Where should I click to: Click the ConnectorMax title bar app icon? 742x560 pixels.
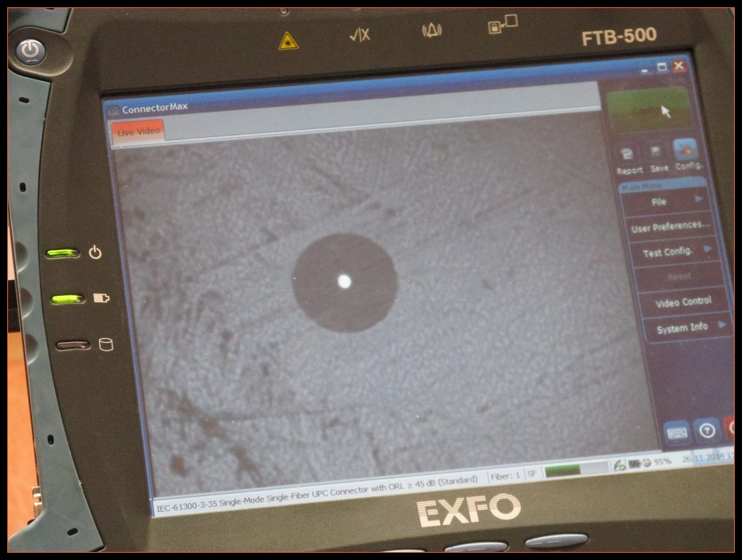112,111
